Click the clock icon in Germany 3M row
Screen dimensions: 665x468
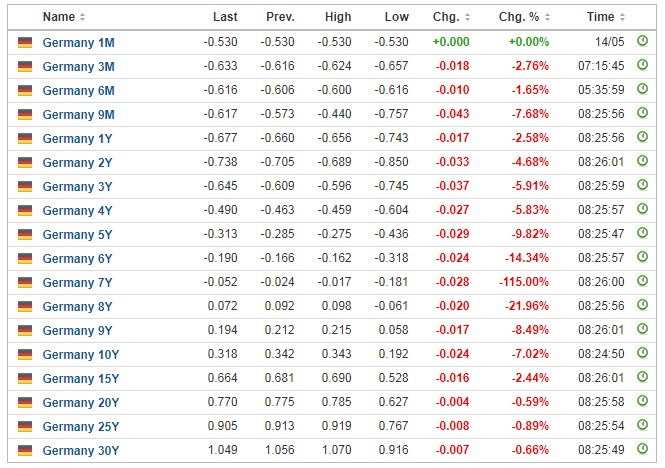[x=643, y=65]
